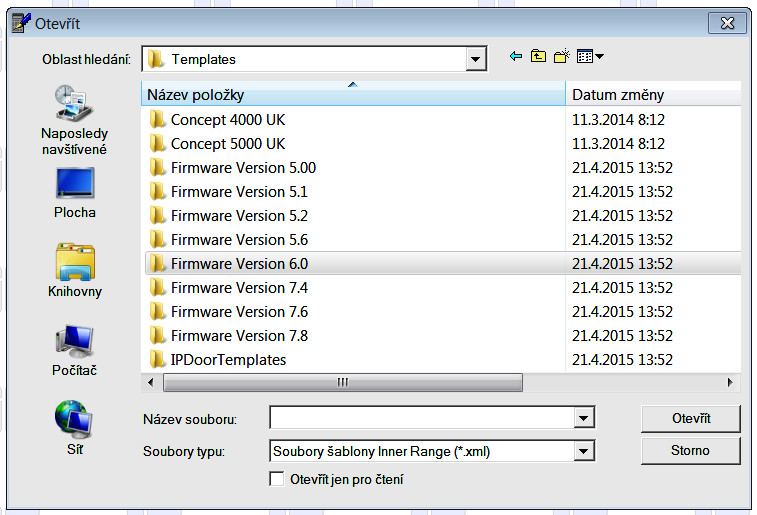Open Knihovny libraries shortcut

click(x=75, y=271)
